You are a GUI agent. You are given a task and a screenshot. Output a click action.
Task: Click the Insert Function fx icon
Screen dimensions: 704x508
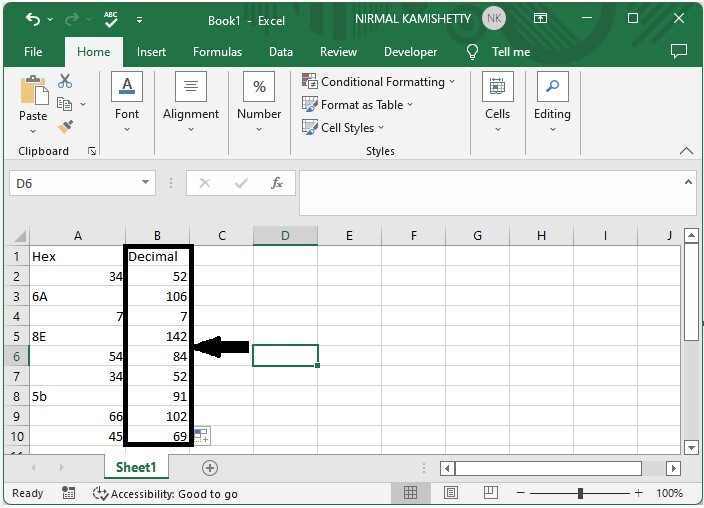pyautogui.click(x=277, y=183)
